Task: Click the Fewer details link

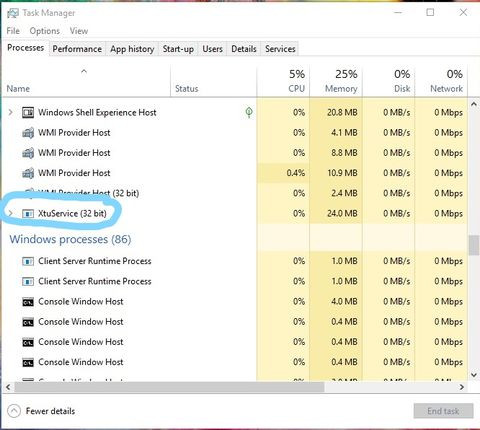Action: pos(50,411)
